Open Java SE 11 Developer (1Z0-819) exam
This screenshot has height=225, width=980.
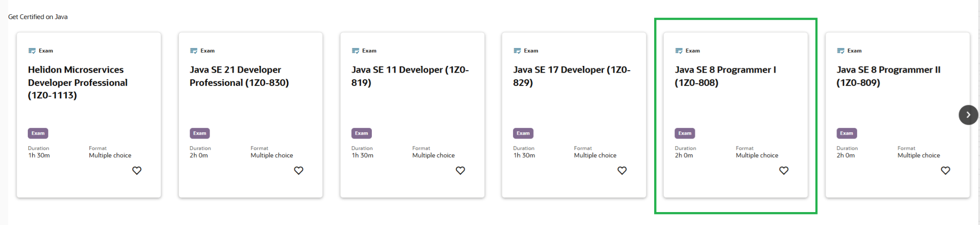[410, 76]
